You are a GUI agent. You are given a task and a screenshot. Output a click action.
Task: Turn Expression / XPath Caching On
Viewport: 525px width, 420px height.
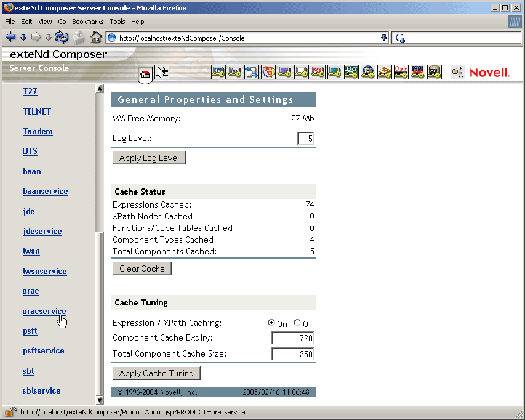click(271, 323)
